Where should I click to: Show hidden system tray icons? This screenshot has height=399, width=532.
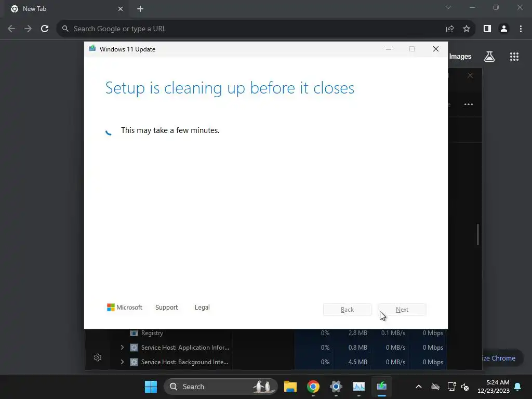click(419, 387)
